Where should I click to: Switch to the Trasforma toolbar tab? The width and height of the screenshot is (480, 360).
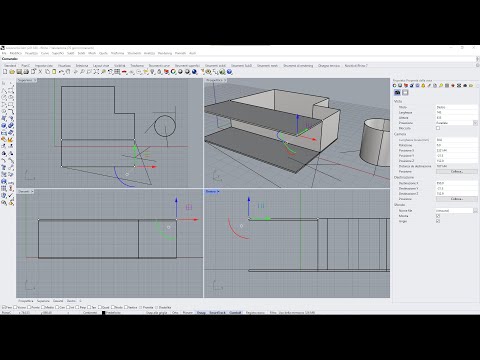[x=137, y=66]
